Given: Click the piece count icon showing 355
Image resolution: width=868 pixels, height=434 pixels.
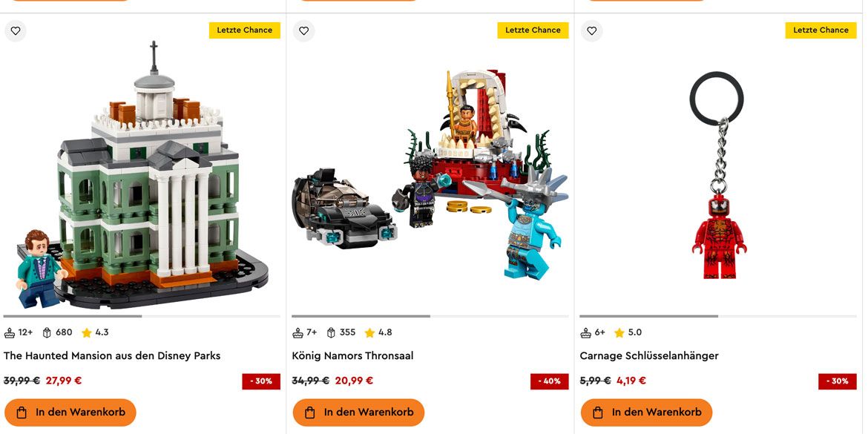Looking at the screenshot, I should (331, 332).
